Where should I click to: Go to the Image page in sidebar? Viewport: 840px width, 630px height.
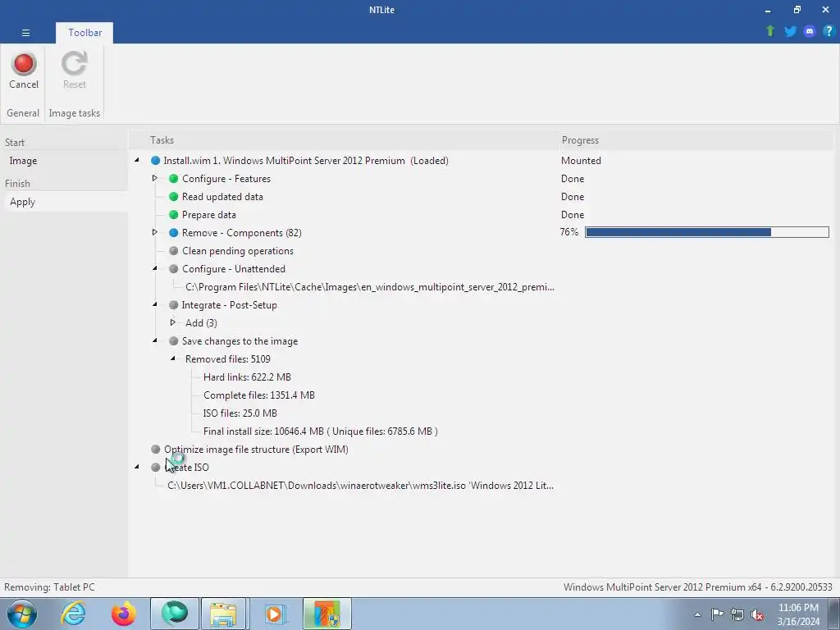click(x=23, y=161)
